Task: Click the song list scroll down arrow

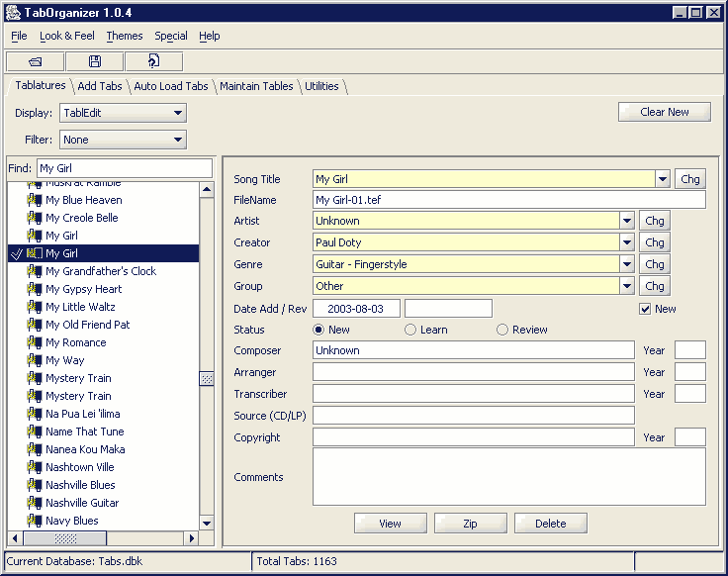Action: (x=207, y=524)
